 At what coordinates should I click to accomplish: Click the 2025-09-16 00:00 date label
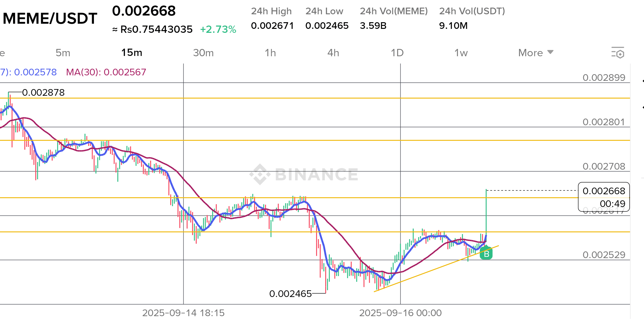coord(400,313)
